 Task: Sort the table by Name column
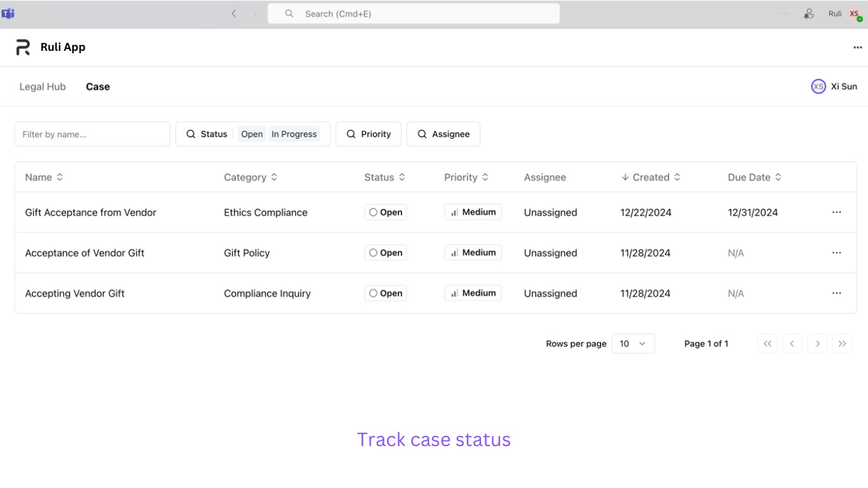pos(44,177)
